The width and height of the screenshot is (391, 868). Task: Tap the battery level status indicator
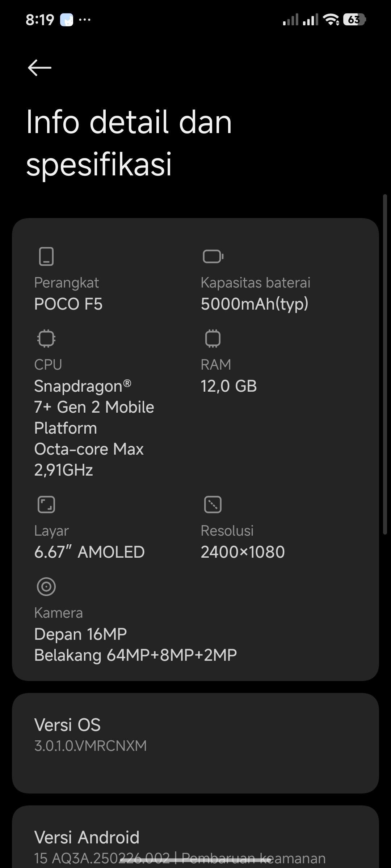click(354, 20)
